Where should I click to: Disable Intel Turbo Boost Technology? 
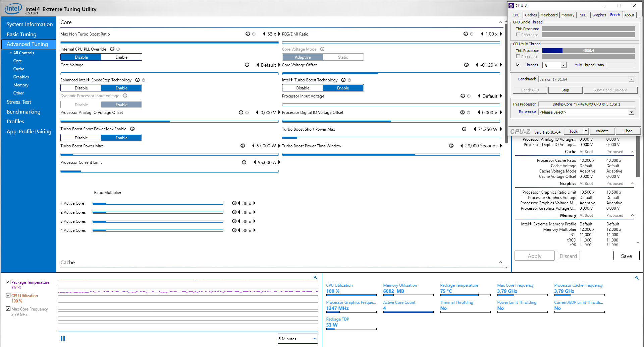point(303,88)
